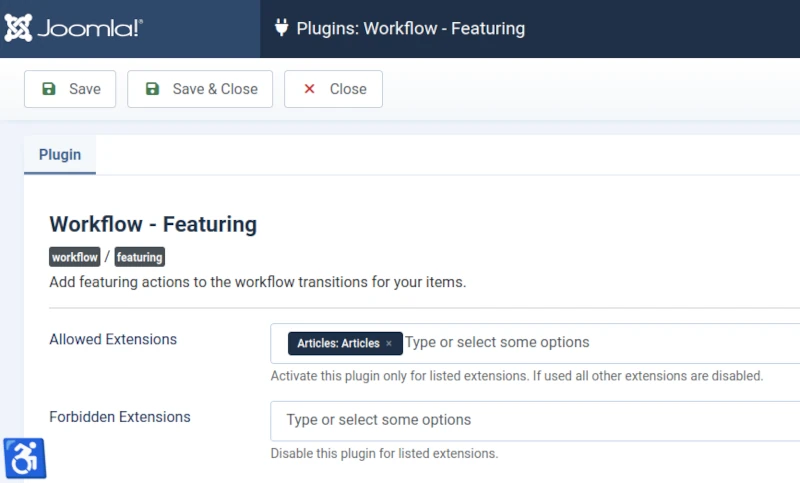Click the 'Workflow - Featuring' heading
This screenshot has width=800, height=483.
[x=153, y=224]
